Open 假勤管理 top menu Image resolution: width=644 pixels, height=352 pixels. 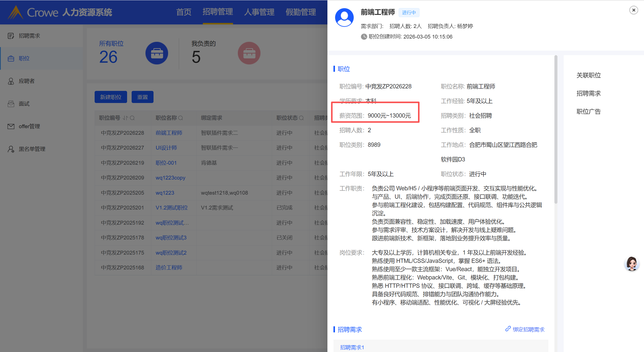(x=300, y=12)
